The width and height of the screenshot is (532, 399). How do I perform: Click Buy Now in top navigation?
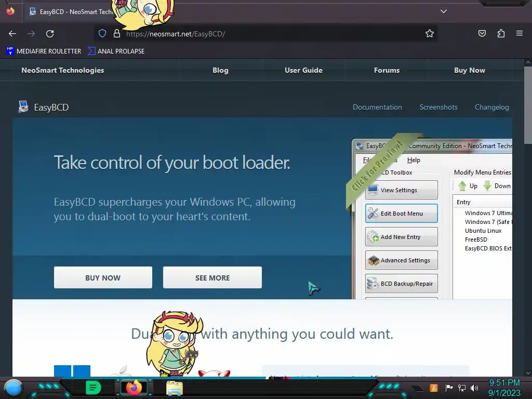pos(470,70)
